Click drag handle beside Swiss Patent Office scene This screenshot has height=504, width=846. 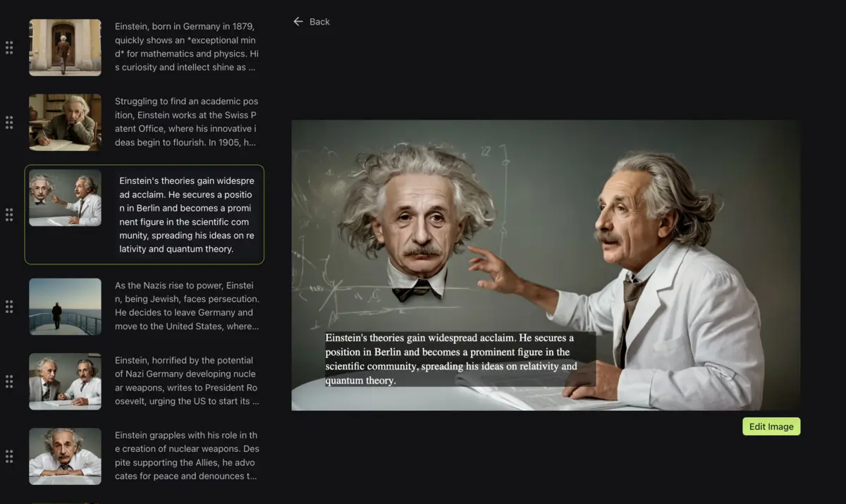[9, 123]
